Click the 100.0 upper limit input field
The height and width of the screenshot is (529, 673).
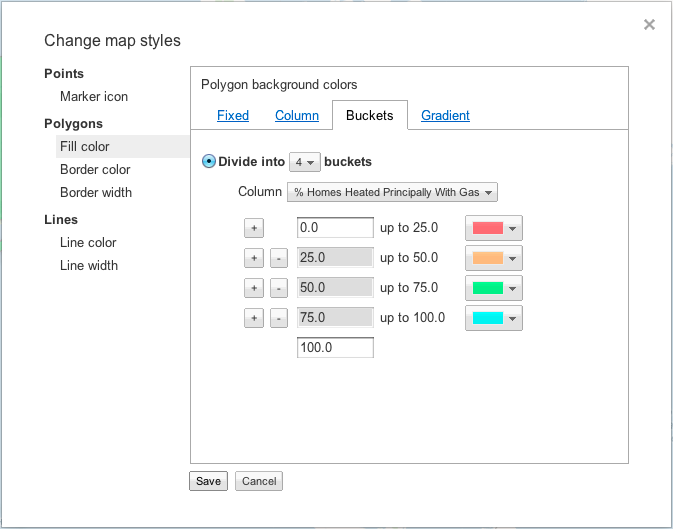(335, 348)
